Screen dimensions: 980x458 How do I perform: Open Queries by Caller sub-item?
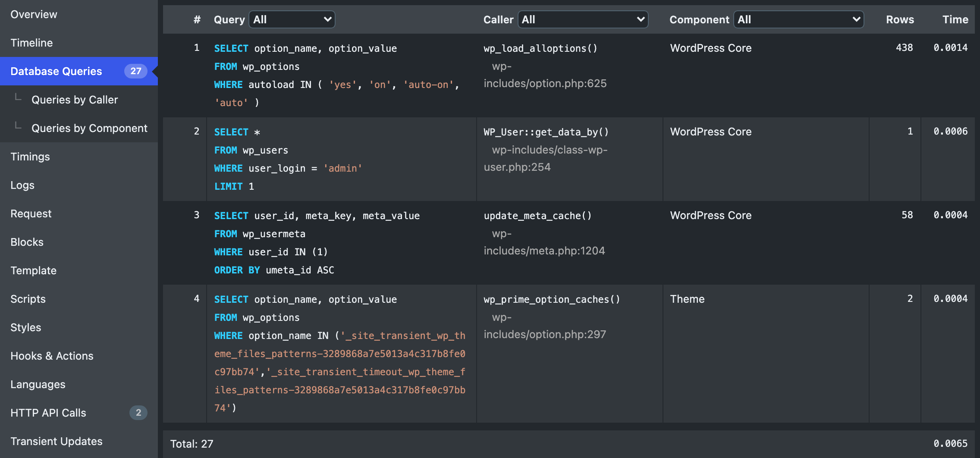tap(75, 100)
